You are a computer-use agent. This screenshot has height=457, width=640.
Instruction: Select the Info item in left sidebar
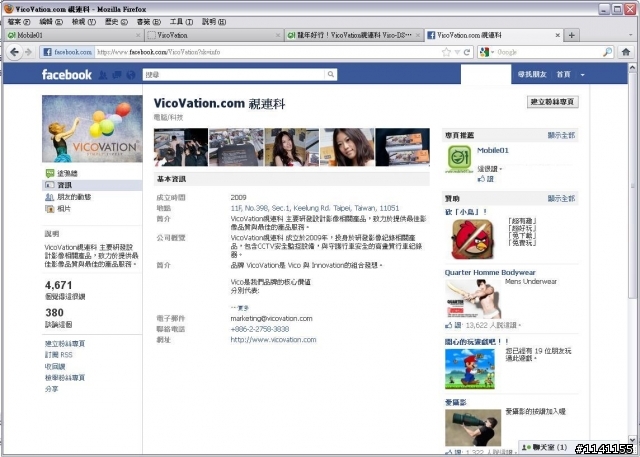(x=92, y=185)
